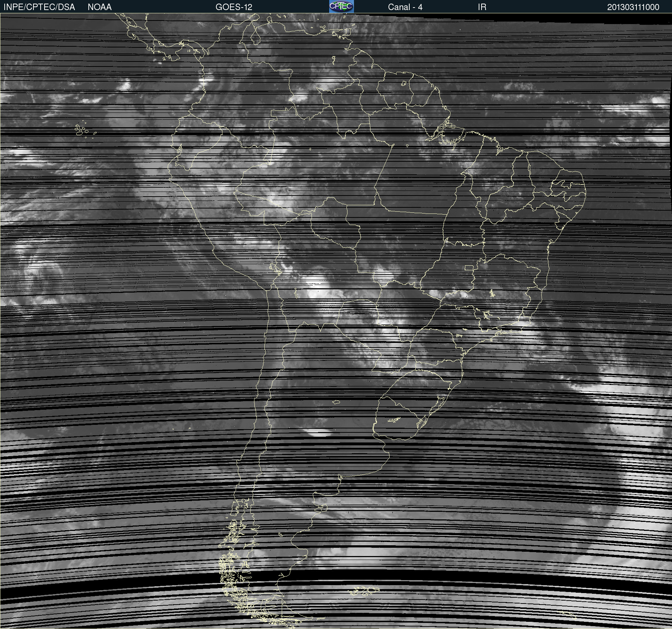Viewport: 672px width, 629px height.
Task: Click the bright oval cloud over central Argentina
Action: [x=318, y=433]
